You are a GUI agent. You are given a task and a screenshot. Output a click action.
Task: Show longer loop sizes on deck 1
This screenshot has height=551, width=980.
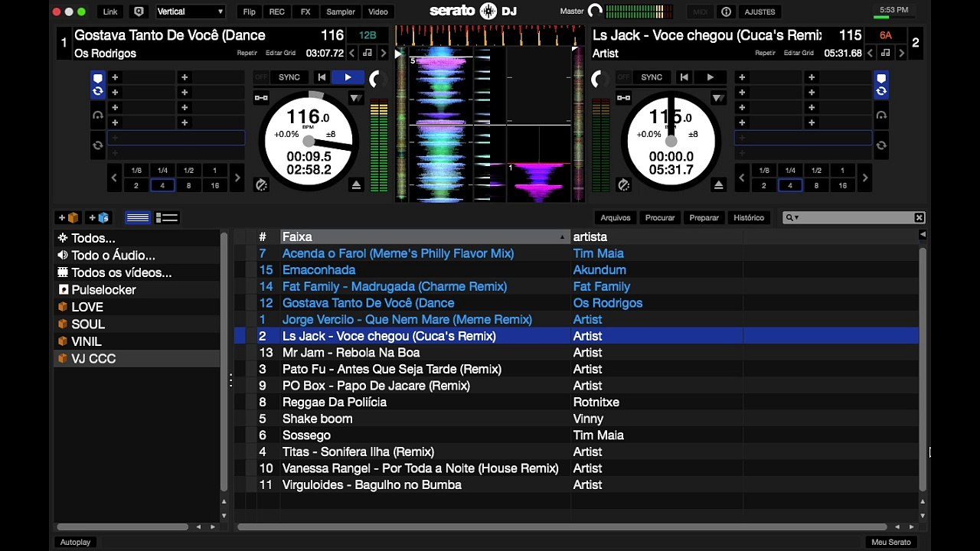(x=237, y=178)
